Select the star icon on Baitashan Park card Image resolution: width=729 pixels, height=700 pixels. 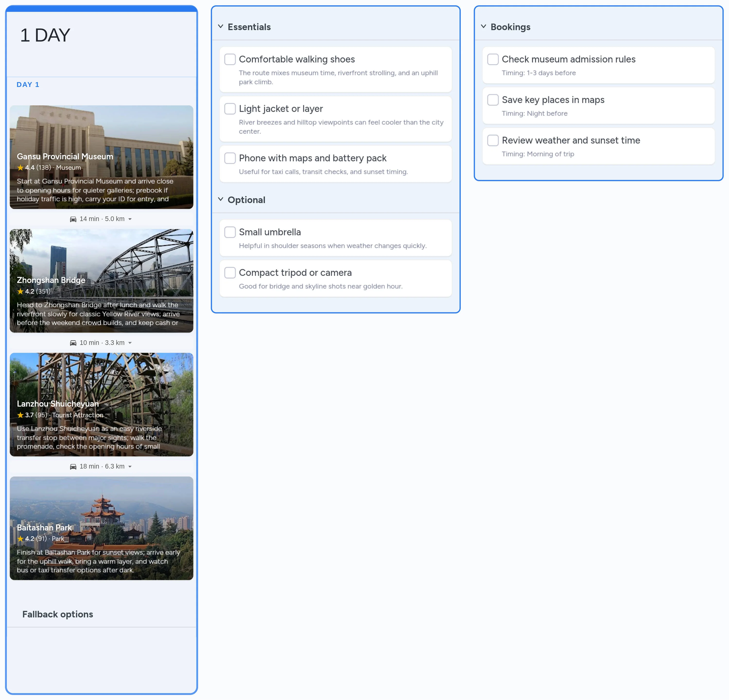20,539
